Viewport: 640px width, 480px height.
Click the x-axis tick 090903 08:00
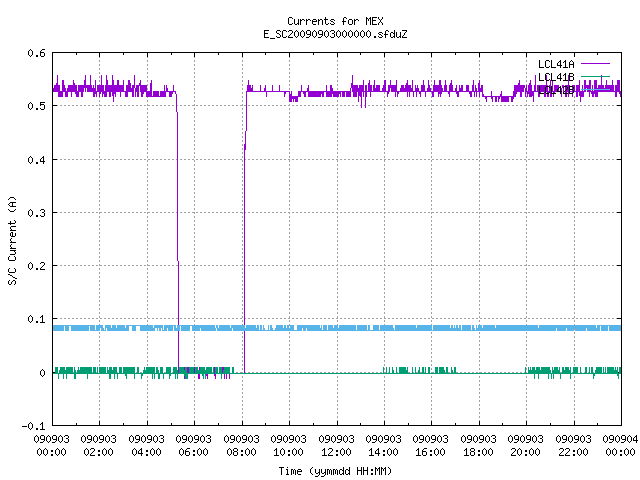[241, 446]
